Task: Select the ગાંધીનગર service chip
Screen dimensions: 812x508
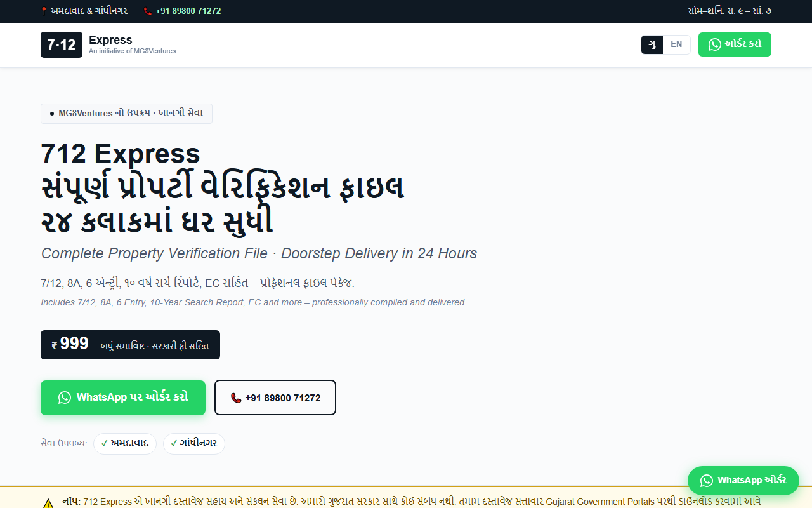Action: click(x=194, y=443)
